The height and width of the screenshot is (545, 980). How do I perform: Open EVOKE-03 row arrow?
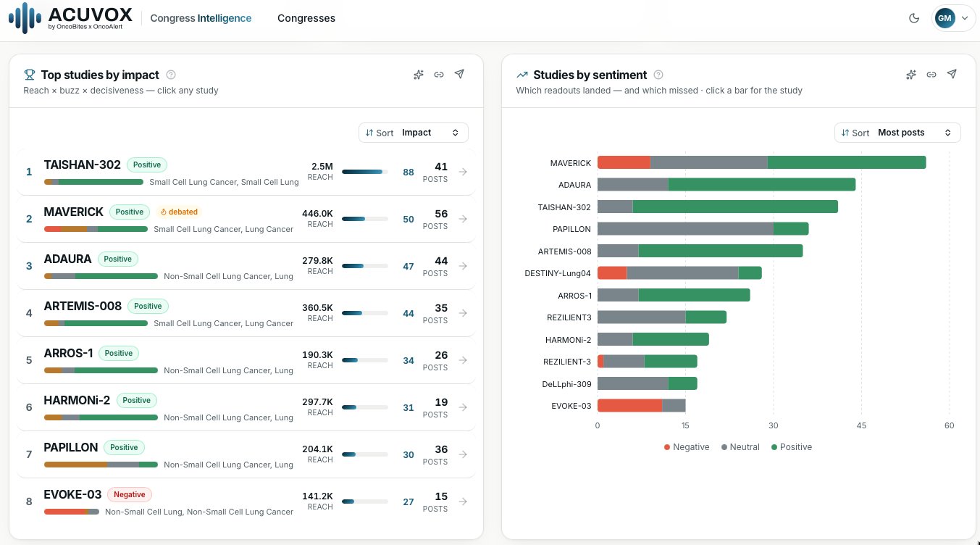(x=463, y=502)
